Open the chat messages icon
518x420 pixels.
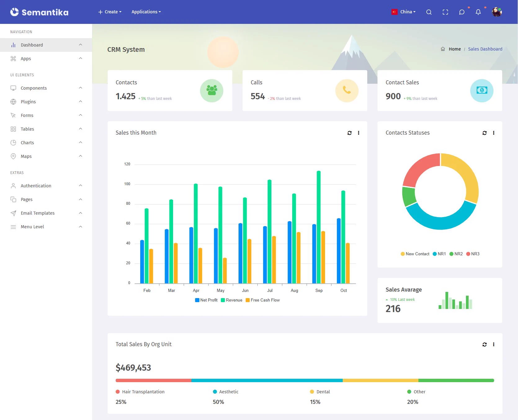coord(462,12)
